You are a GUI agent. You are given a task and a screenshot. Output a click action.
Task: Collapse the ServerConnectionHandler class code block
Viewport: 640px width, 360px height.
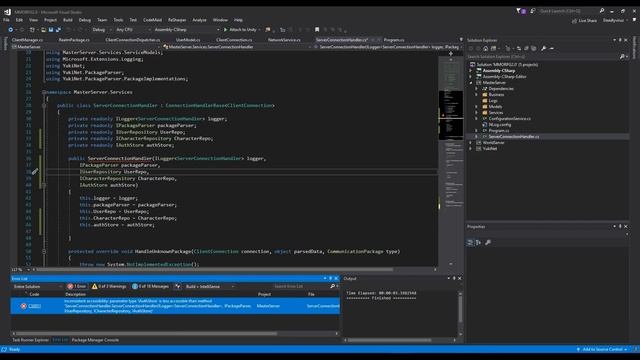click(44, 106)
